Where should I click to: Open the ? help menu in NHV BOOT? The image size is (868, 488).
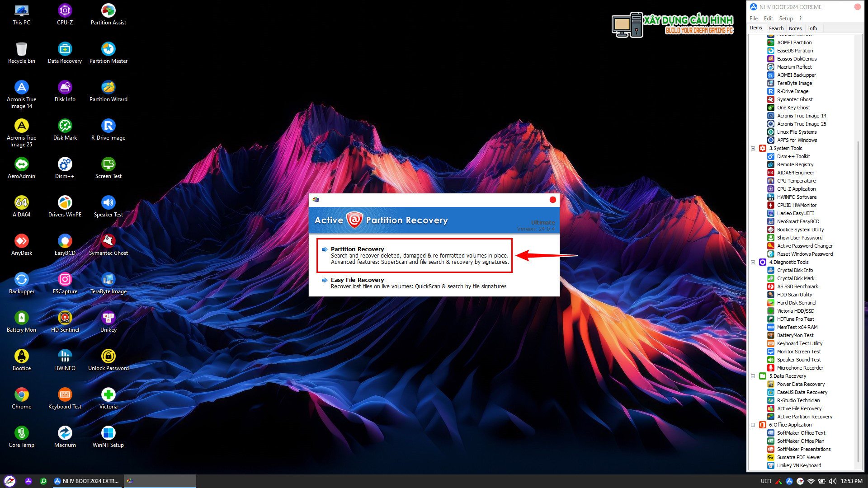(800, 19)
